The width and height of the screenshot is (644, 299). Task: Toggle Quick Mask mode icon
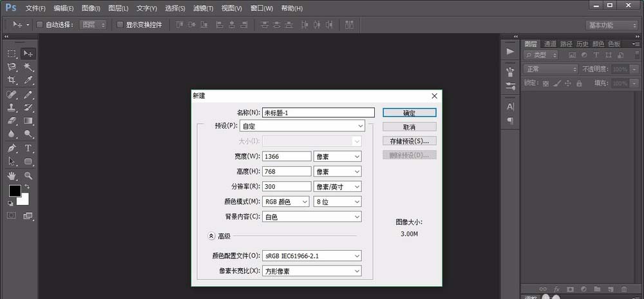pyautogui.click(x=12, y=216)
